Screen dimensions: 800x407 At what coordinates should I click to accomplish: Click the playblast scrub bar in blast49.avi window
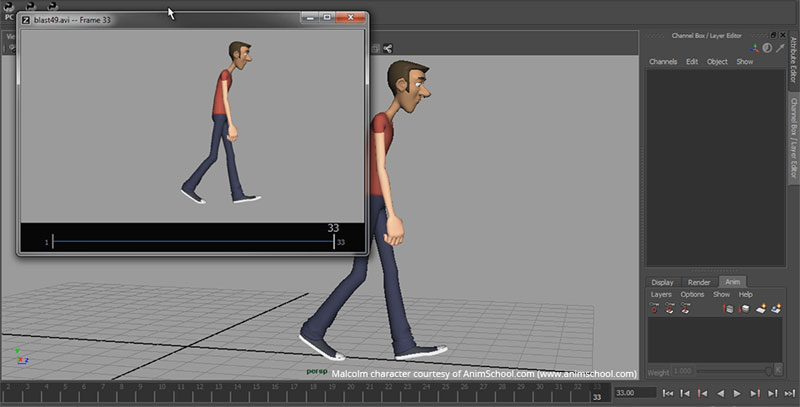[x=193, y=242]
